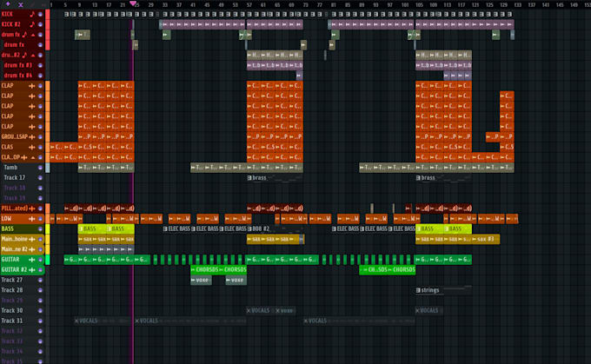Toggle the mute dot on Track 17
Screen dimensions: 591x364
(x=40, y=177)
